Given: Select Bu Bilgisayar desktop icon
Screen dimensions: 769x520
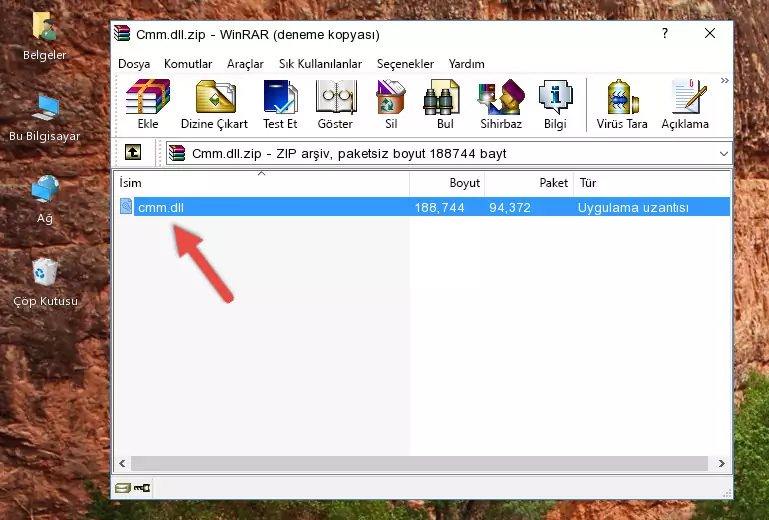Looking at the screenshot, I should pos(44,118).
